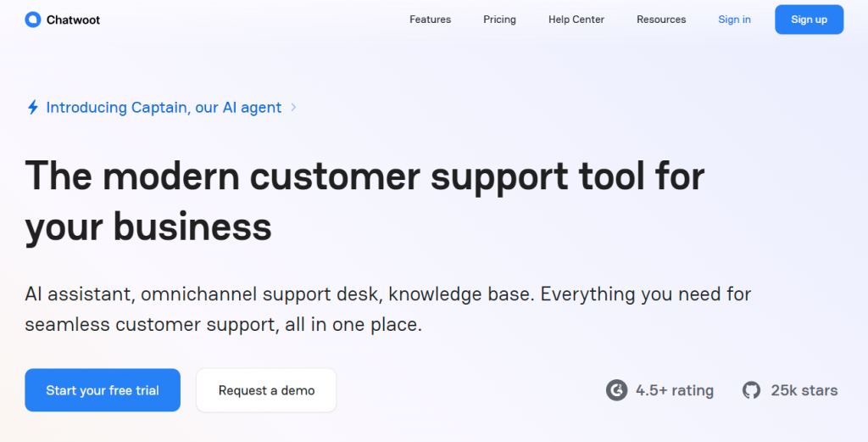
Task: Open the Help Center link
Action: [576, 20]
